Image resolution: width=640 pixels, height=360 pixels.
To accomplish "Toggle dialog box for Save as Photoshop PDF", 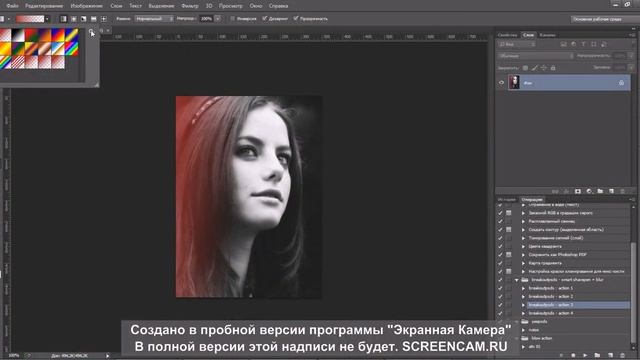I will pyautogui.click(x=509, y=255).
